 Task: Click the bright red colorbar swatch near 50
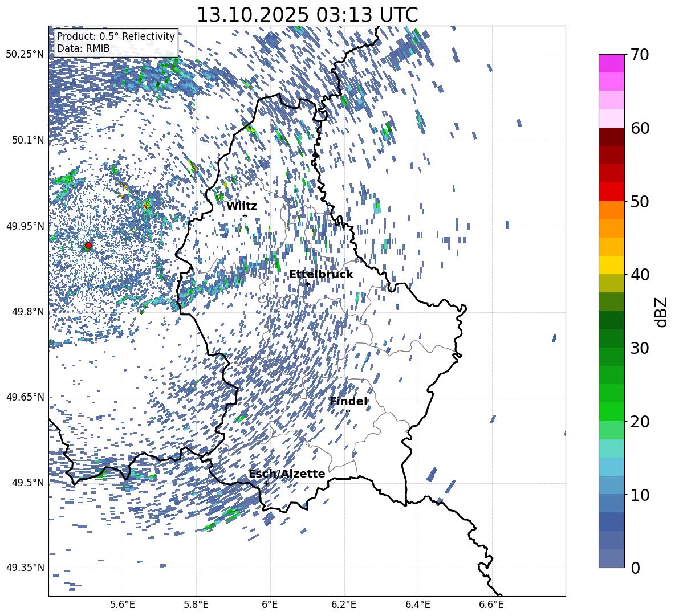click(612, 192)
